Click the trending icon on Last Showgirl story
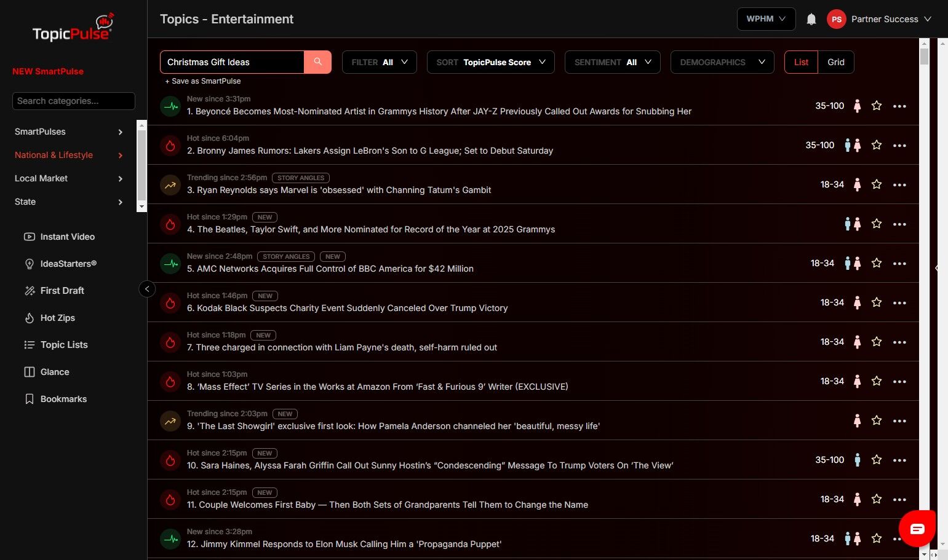Image resolution: width=948 pixels, height=560 pixels. (170, 421)
